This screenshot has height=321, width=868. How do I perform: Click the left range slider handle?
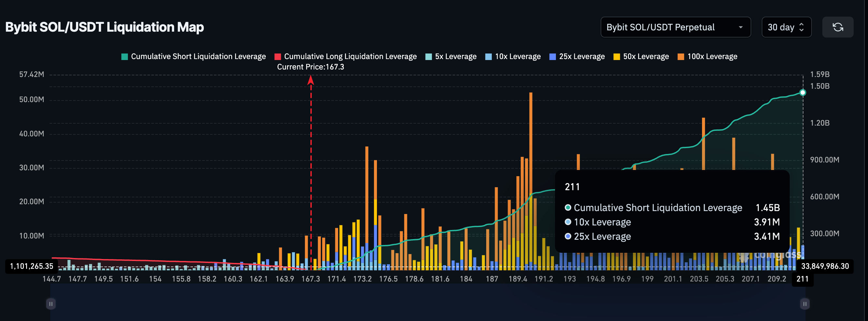point(51,304)
